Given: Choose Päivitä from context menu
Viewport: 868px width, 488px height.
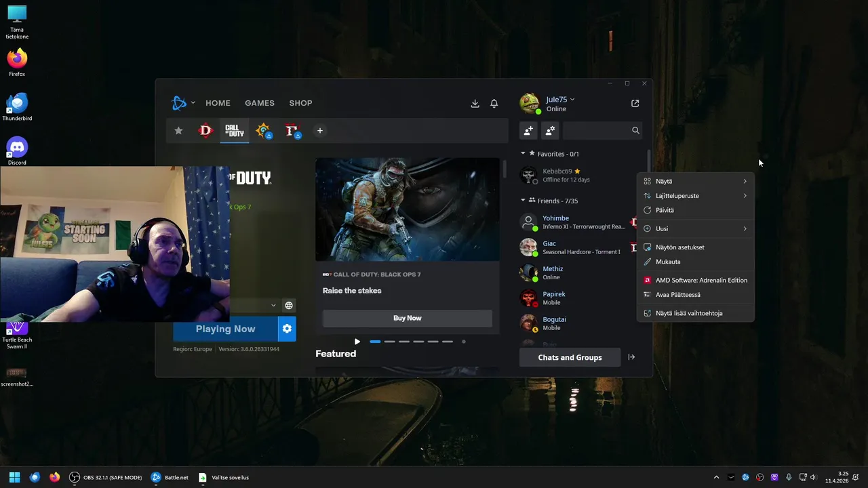Looking at the screenshot, I should (x=695, y=210).
